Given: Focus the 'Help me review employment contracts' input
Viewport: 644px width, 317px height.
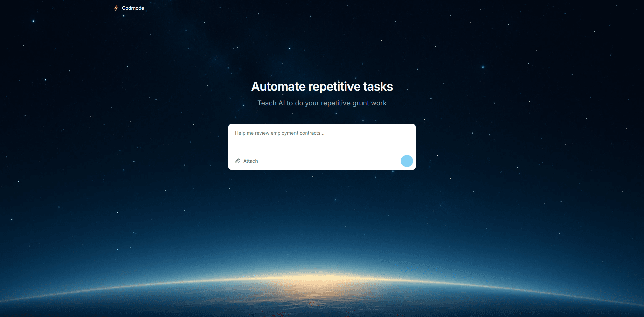Looking at the screenshot, I should (321, 133).
